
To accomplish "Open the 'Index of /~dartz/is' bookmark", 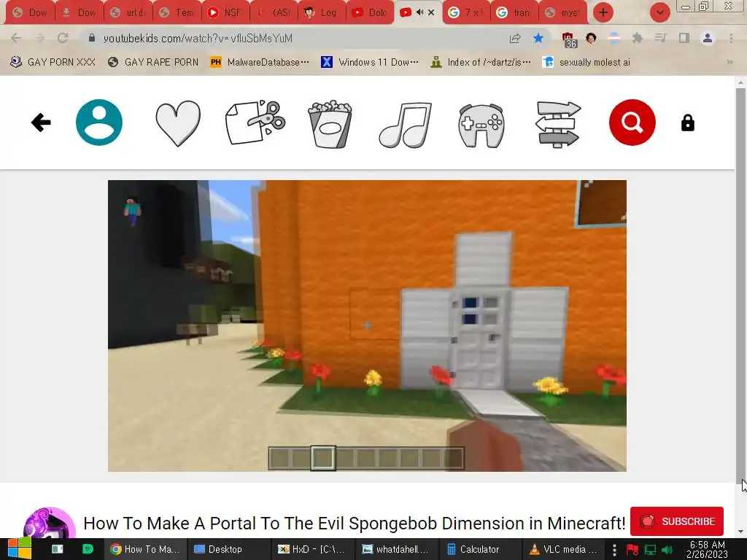I will [x=481, y=62].
